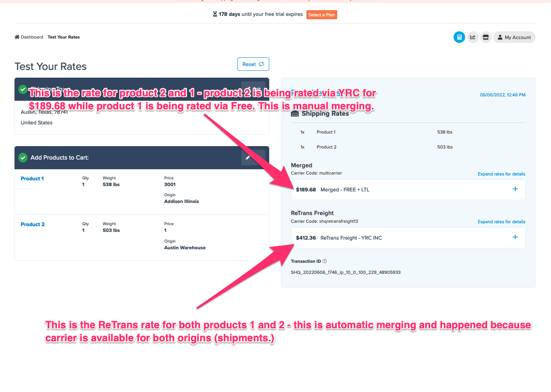Expand the ReTrans Freight YRC INC rate

515,237
